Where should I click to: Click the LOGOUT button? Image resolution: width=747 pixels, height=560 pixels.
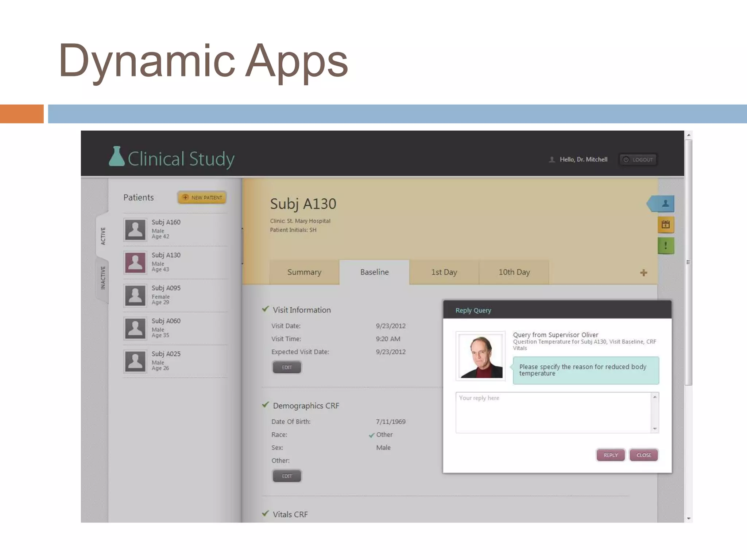point(638,160)
